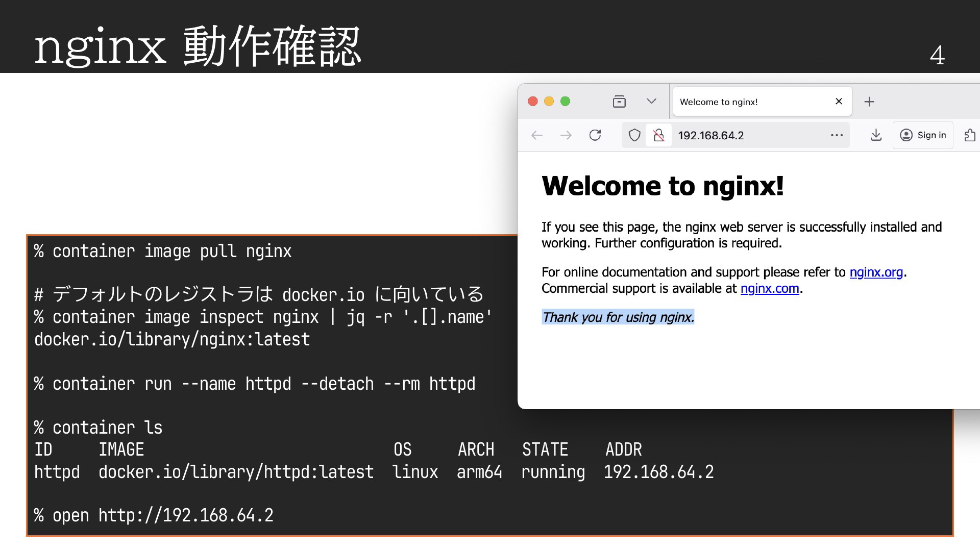This screenshot has width=980, height=551.
Task: Open the tab view icon in the title bar
Action: coord(619,102)
